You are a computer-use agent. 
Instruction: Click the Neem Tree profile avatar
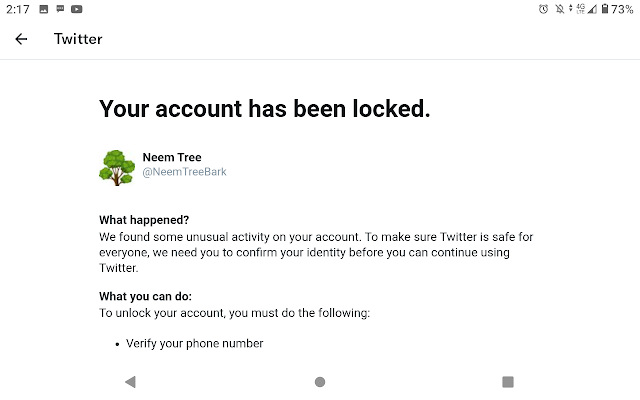[117, 166]
